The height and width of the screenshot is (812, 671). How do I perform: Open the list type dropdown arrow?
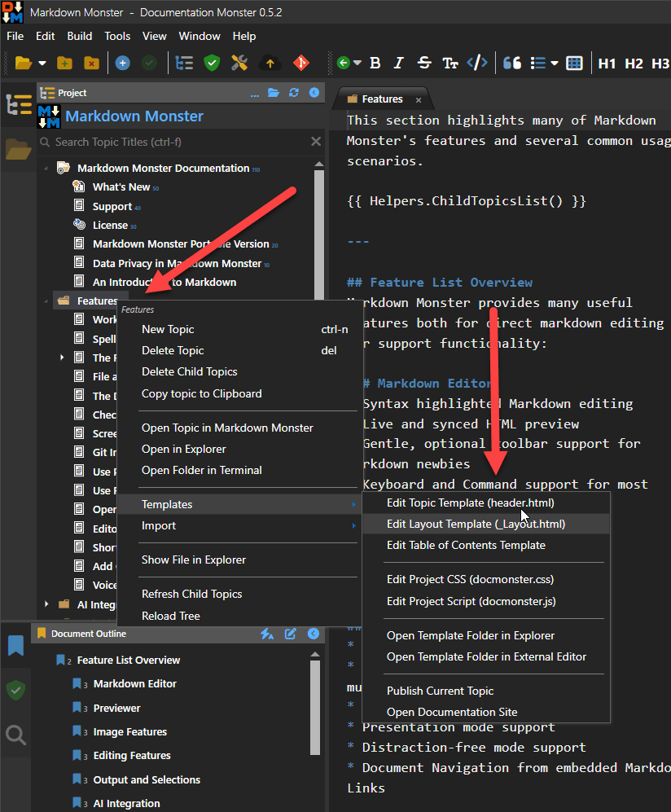555,64
